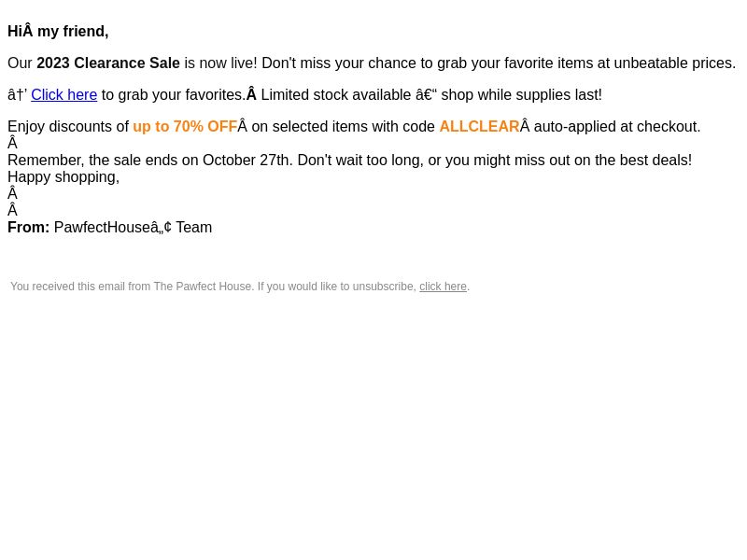Click the orange ALLCLEAR discount code
Viewport: 747px width, 560px height.
479,127
